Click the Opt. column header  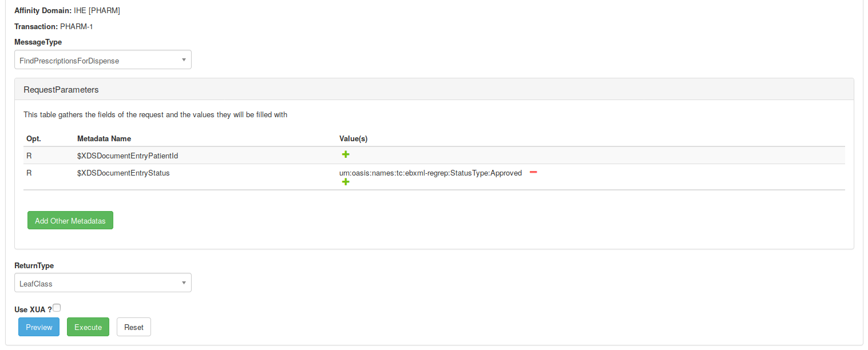tap(34, 139)
